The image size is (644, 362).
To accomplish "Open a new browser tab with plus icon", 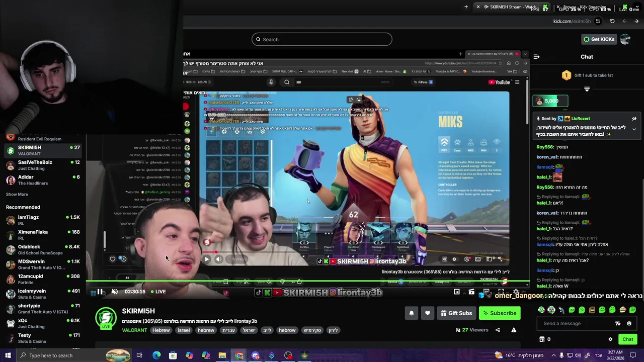I will 466,7.
